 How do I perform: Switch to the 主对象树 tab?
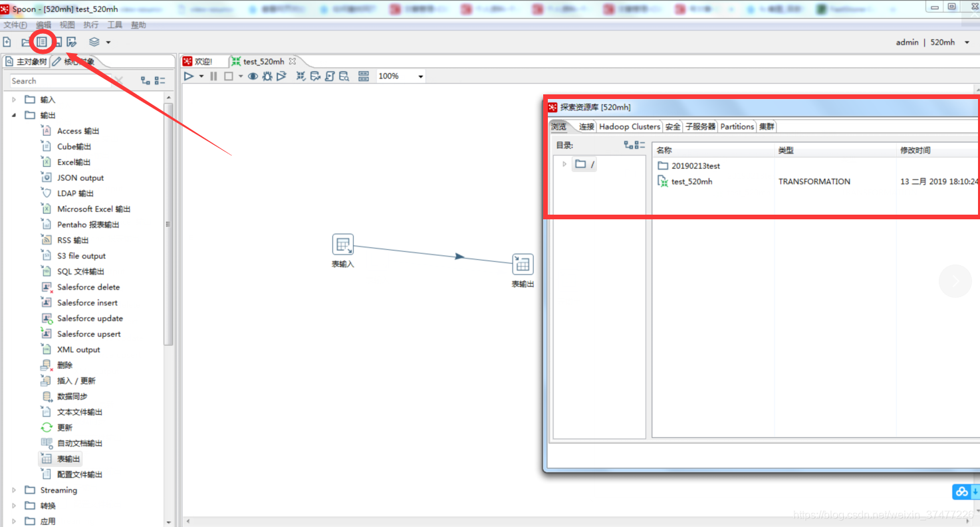26,62
